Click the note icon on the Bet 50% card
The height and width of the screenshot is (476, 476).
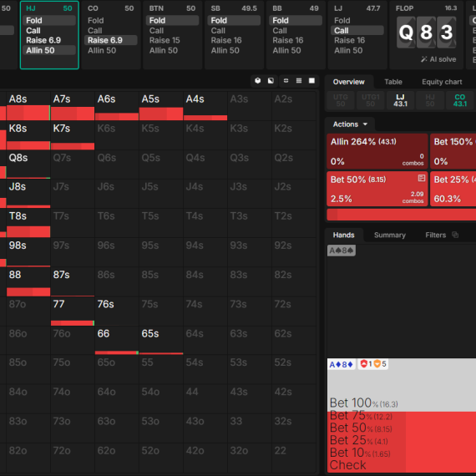point(422,178)
